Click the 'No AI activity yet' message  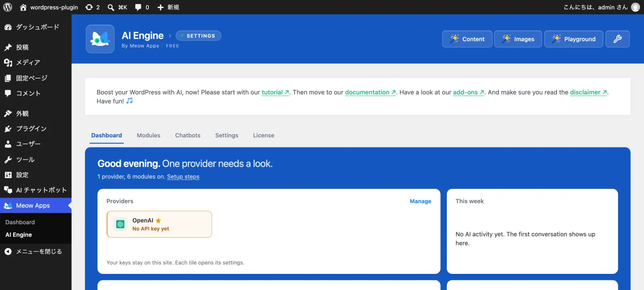(x=525, y=238)
